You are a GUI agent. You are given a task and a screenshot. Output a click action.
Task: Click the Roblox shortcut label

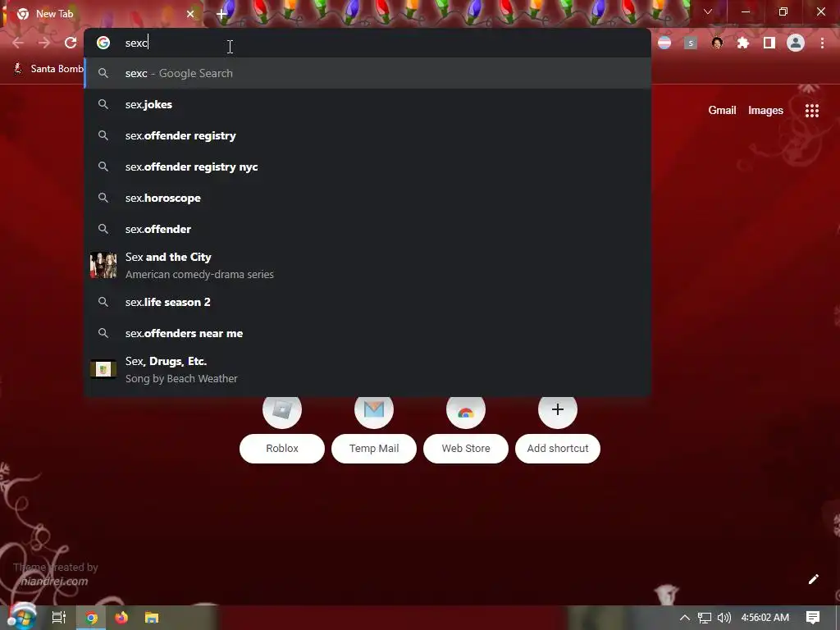click(282, 449)
